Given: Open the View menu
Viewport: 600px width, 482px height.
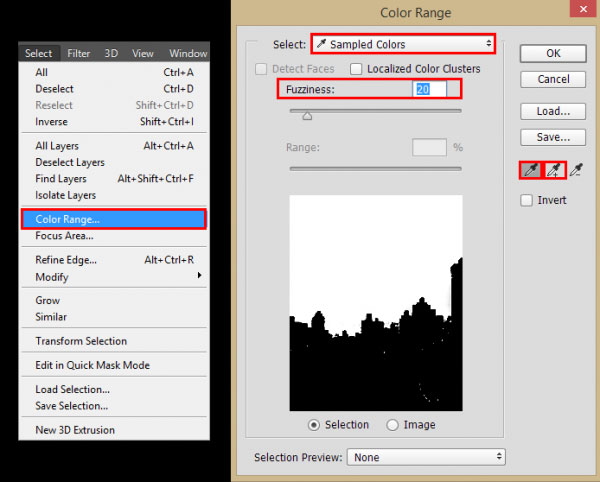Looking at the screenshot, I should 143,53.
